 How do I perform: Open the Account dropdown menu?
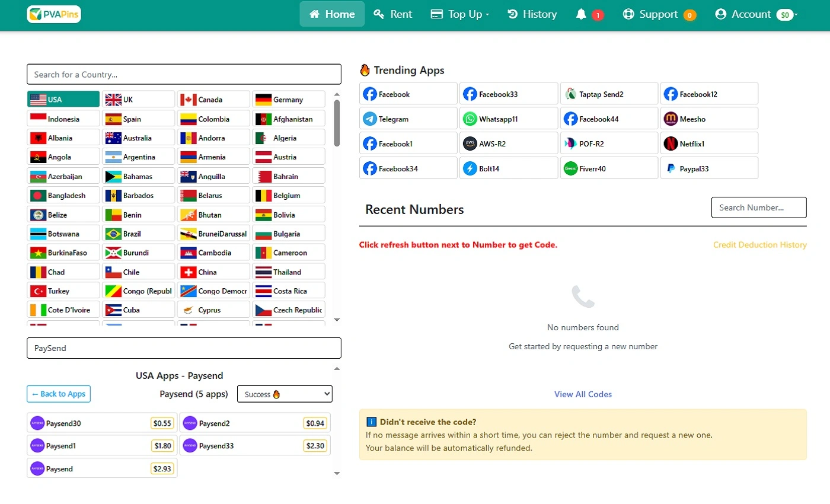(756, 14)
